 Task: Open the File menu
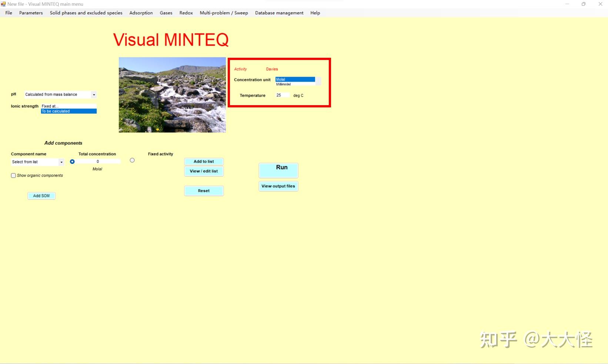pos(8,13)
